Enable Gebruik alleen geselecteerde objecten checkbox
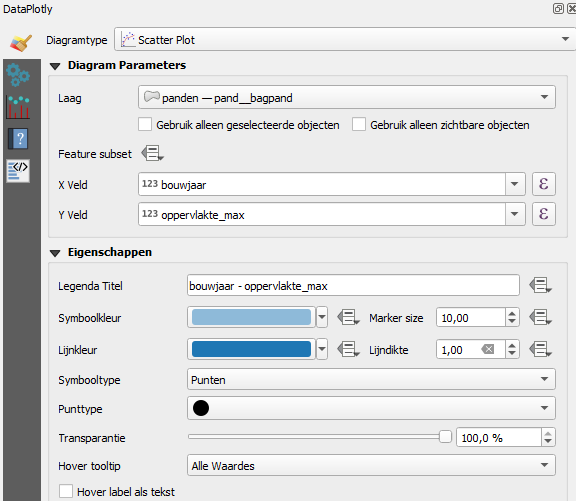Screen dimensions: 576x501 [x=145, y=124]
